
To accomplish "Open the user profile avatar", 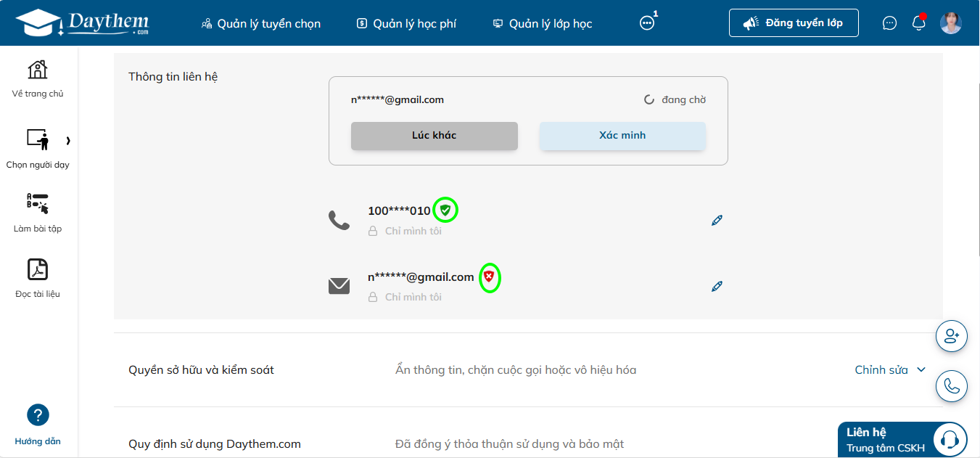I will pyautogui.click(x=951, y=23).
